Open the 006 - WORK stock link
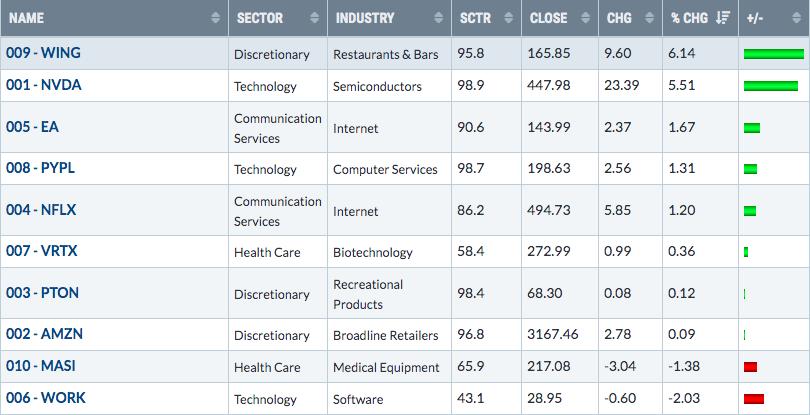This screenshot has height=415, width=810. point(46,398)
